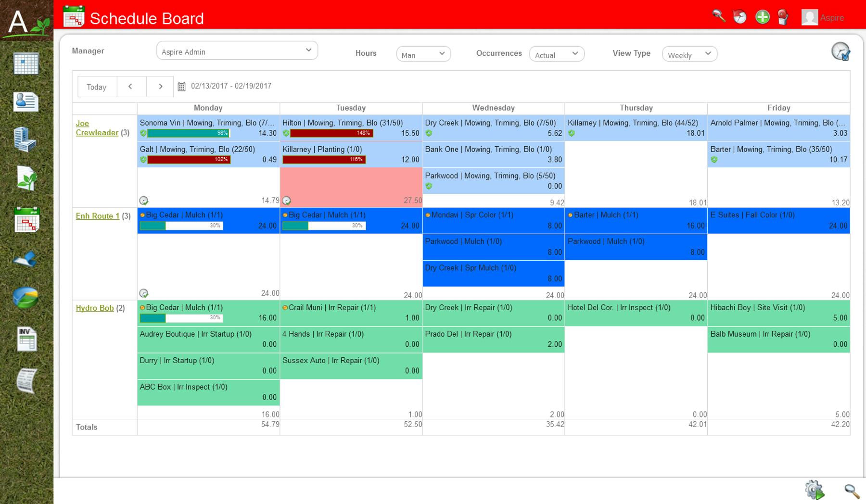Viewport: 866px width, 504px height.
Task: Click the clock icon in Joe Crewleader's Tuesday cell
Action: pos(286,201)
